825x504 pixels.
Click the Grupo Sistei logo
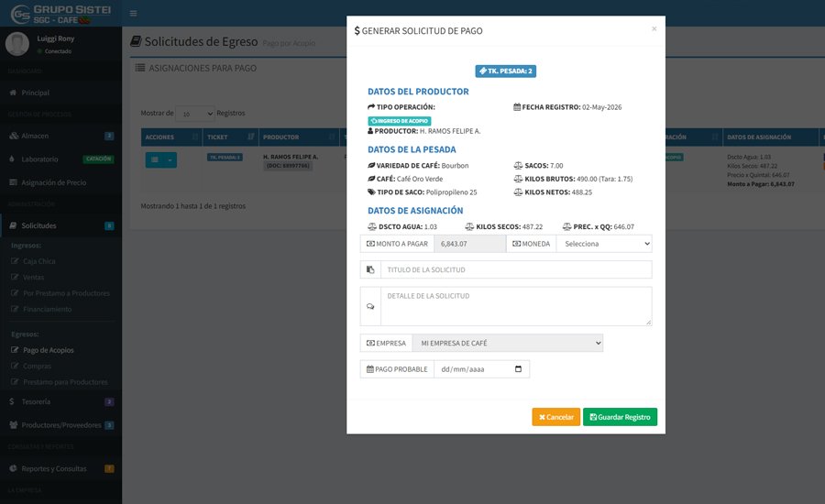(x=61, y=14)
